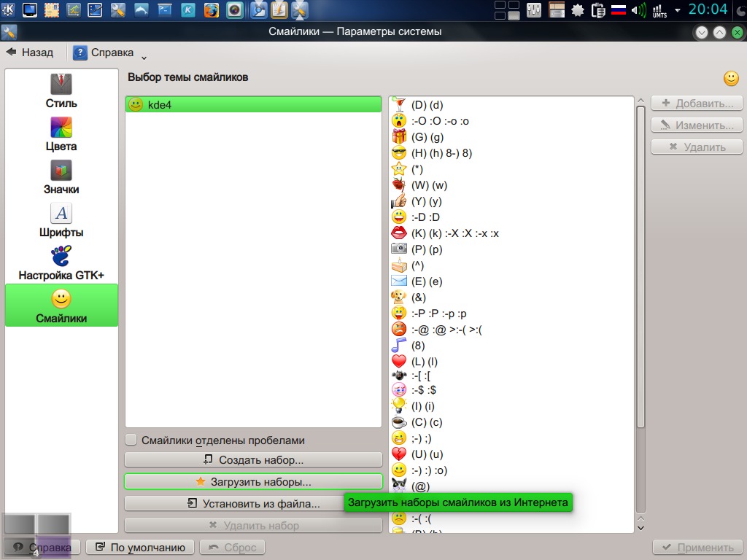Select the sunglasses (H) (h) 8-) emoticon
Screen dimensions: 747x560
pyautogui.click(x=511, y=153)
